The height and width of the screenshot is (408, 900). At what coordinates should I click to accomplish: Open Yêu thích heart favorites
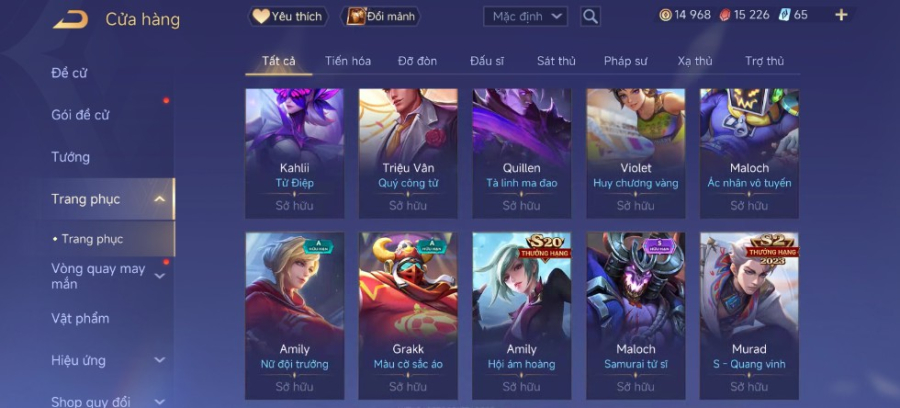point(289,16)
